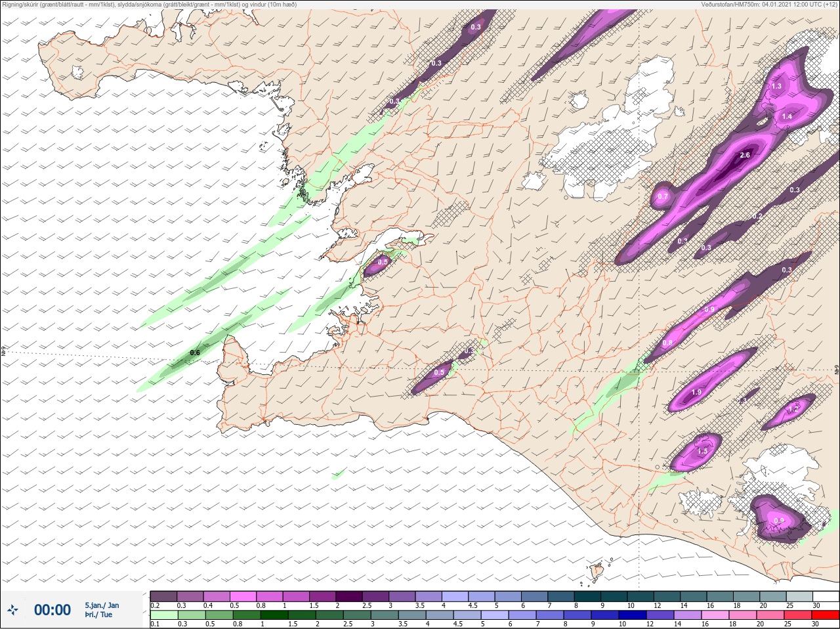
Task: Select the grey-green 20 swatch, upper legend
Action: [773, 596]
